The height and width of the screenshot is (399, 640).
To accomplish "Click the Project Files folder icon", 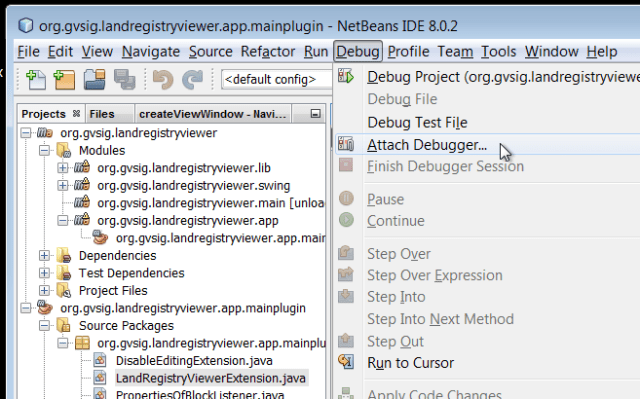I will coord(64,290).
